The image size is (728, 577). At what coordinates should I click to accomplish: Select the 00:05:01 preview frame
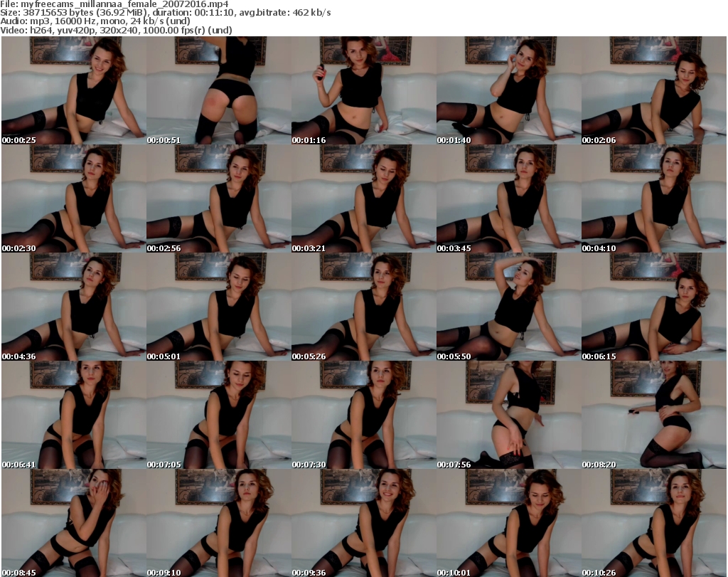219,307
